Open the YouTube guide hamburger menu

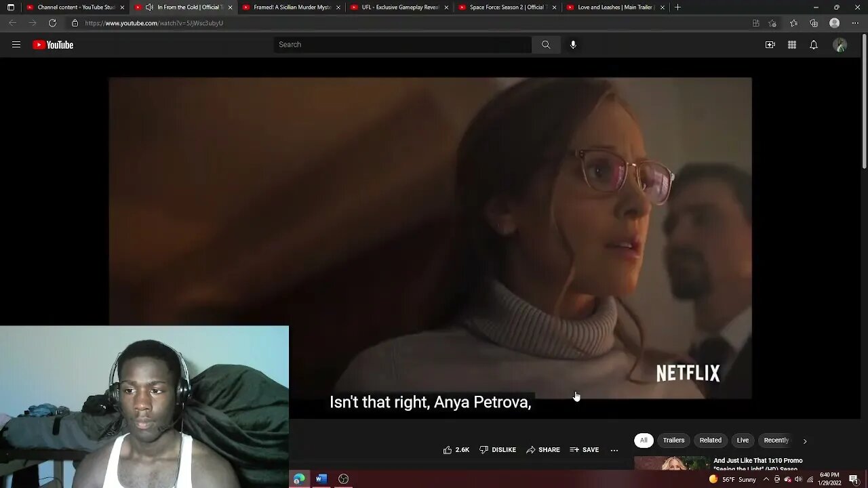click(16, 45)
